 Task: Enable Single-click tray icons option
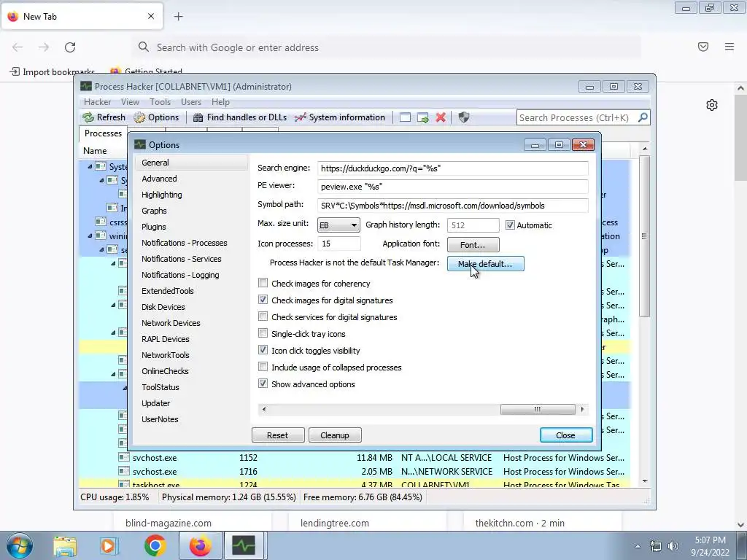[x=263, y=332]
